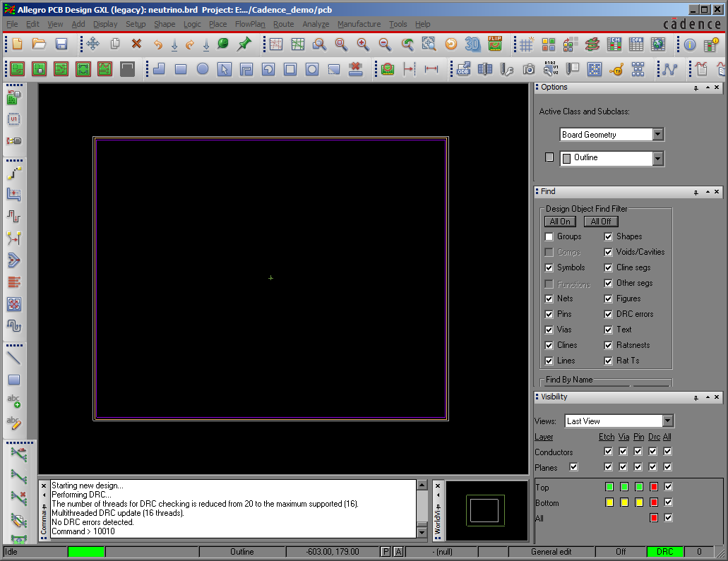Pin the Visibility panel
This screenshot has height=561, width=728.
[696, 398]
